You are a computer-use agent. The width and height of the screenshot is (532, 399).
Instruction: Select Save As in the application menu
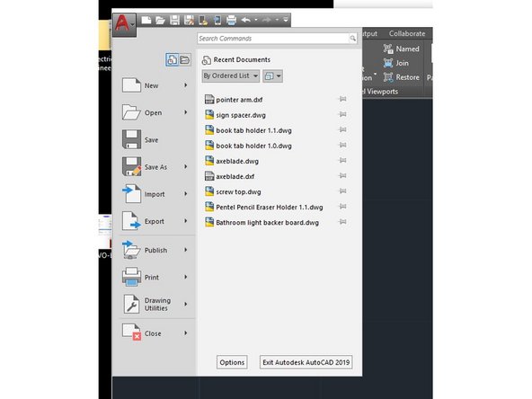[155, 167]
